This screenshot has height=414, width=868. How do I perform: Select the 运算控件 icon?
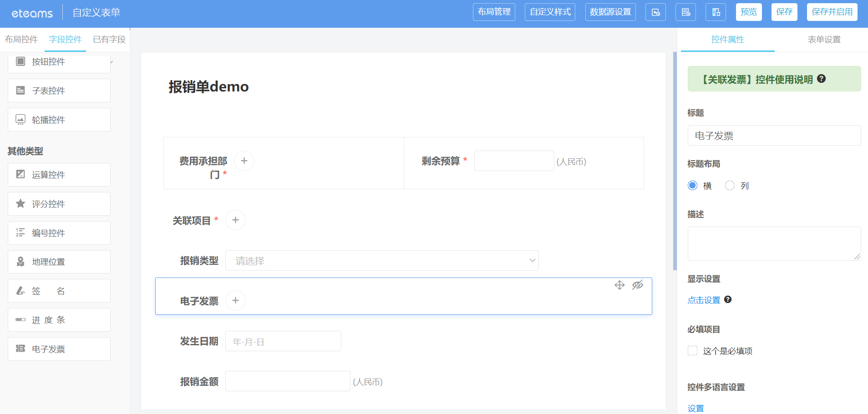point(20,174)
